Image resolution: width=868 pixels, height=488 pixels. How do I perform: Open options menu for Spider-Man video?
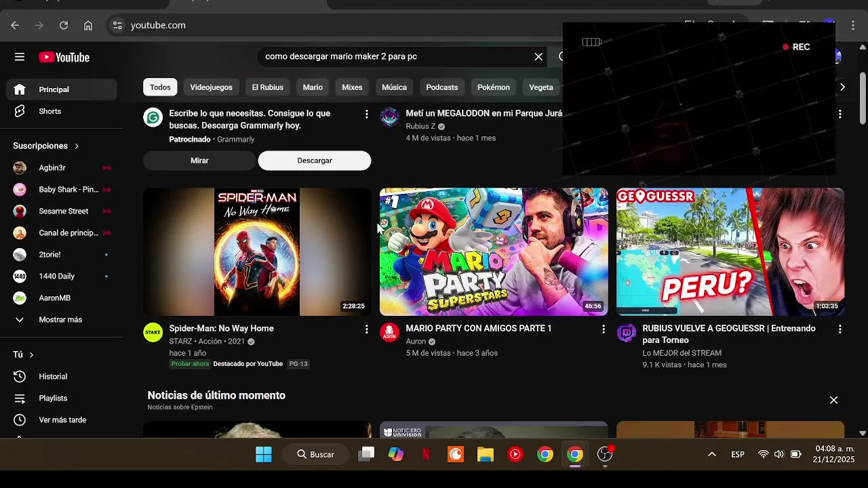366,329
